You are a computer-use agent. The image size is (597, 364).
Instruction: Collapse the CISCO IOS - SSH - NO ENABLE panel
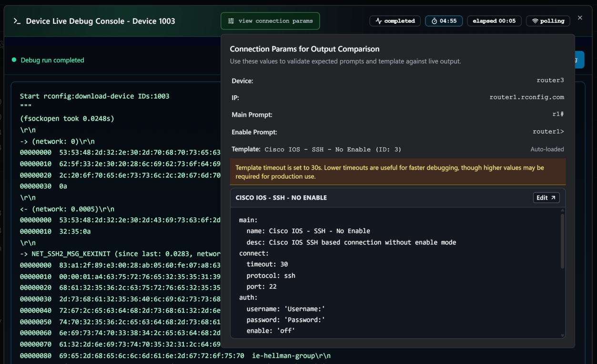point(280,197)
